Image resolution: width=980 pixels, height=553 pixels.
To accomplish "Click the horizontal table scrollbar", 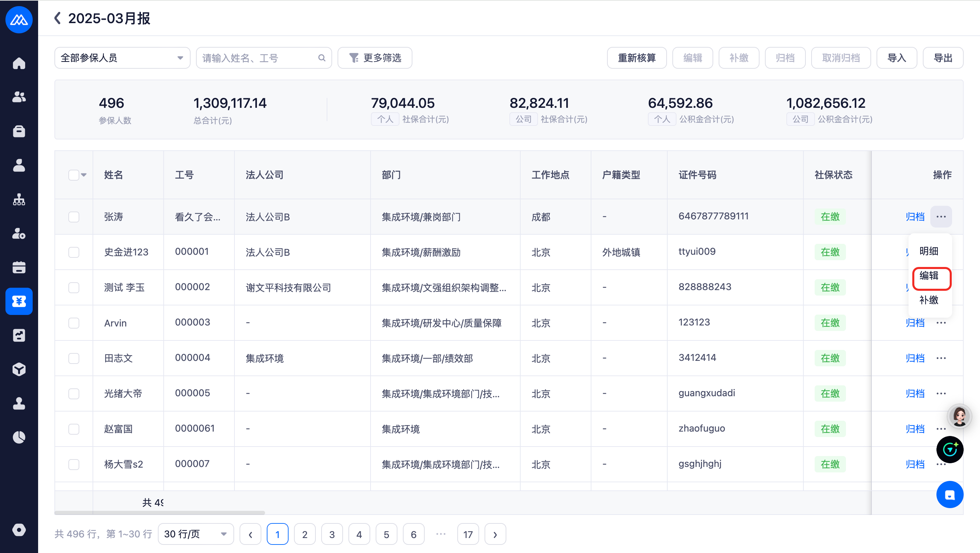I will click(x=160, y=513).
